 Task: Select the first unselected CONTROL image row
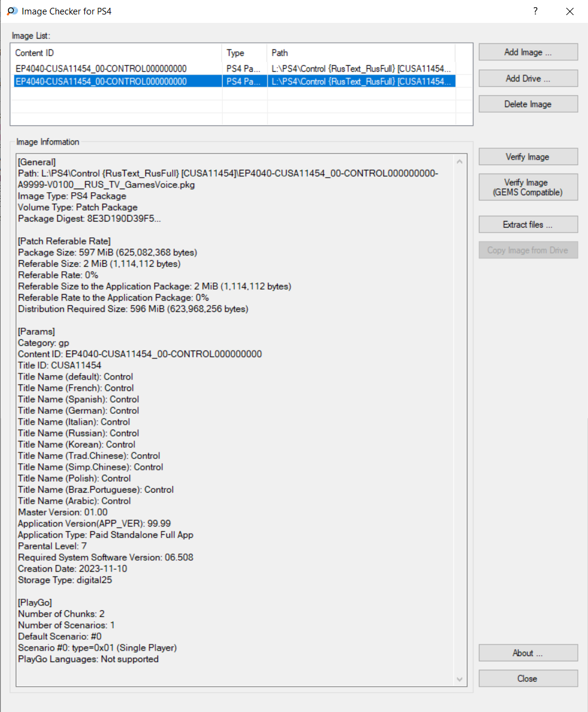click(234, 69)
